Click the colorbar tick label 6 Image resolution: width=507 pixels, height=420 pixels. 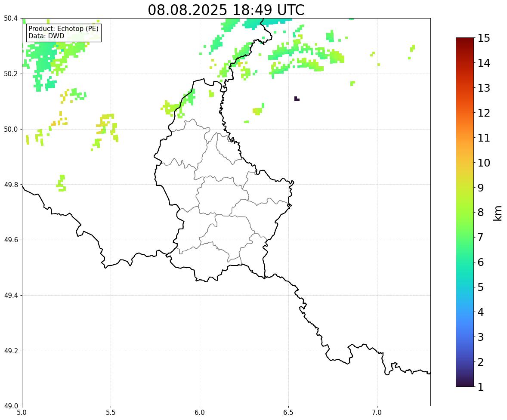[480, 262]
